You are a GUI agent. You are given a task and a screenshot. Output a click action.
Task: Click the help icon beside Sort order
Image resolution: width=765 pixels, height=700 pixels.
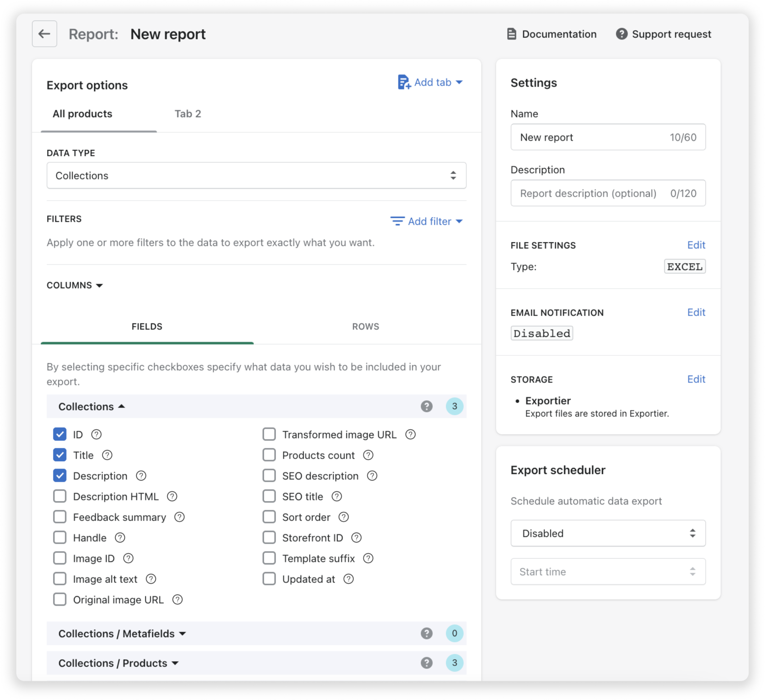(x=344, y=517)
